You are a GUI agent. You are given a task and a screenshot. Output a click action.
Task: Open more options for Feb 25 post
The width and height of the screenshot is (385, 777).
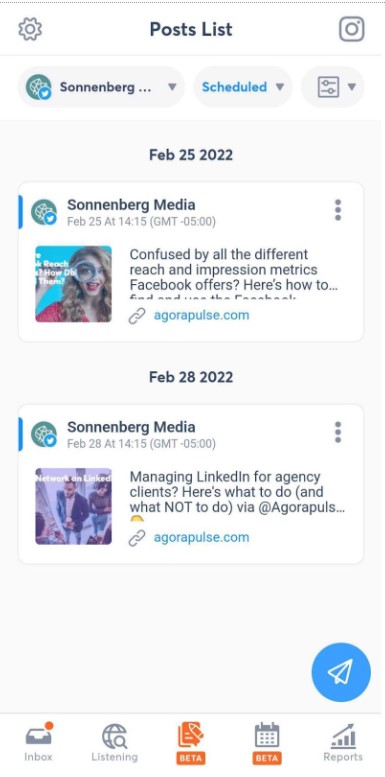338,210
